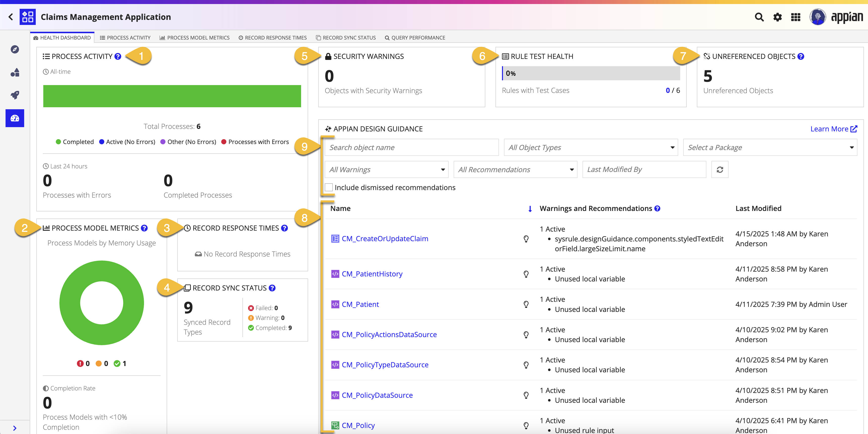Click the refresh filters button
868x434 pixels.
[x=720, y=169]
